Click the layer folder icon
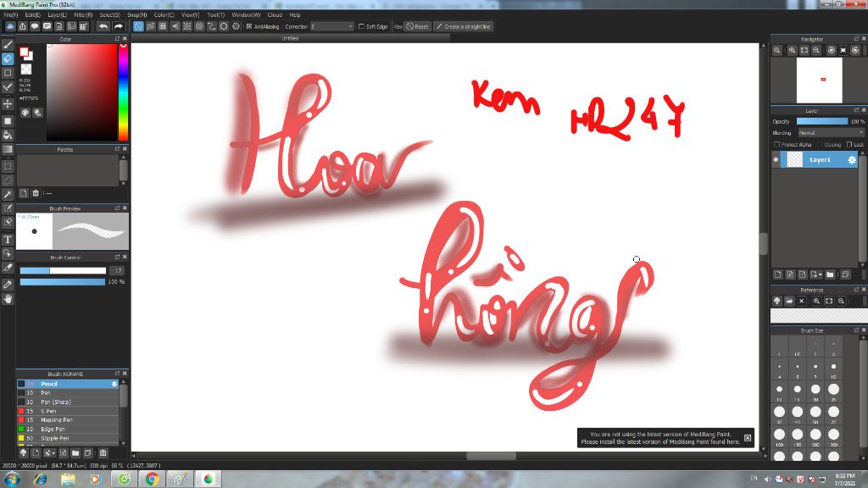868x488 pixels. pos(830,274)
